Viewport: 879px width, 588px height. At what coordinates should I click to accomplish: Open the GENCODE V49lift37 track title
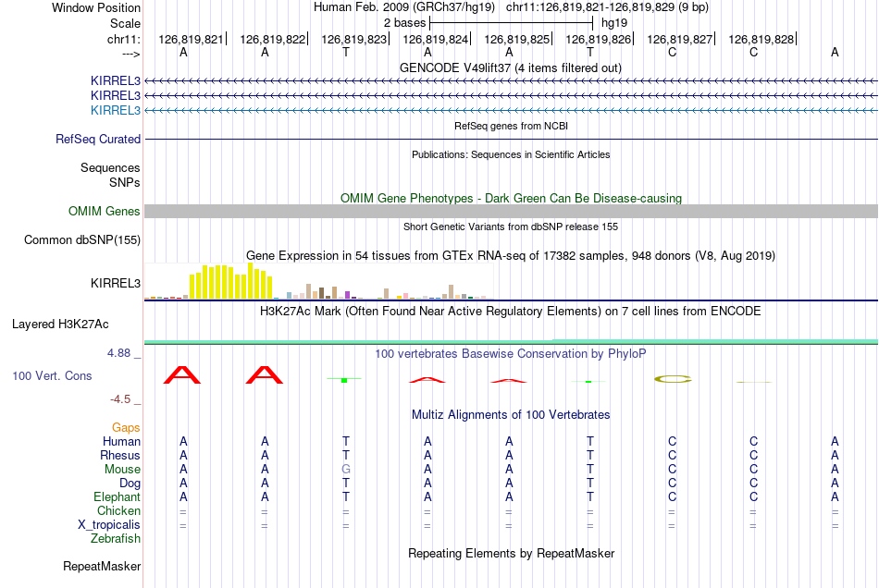511,67
